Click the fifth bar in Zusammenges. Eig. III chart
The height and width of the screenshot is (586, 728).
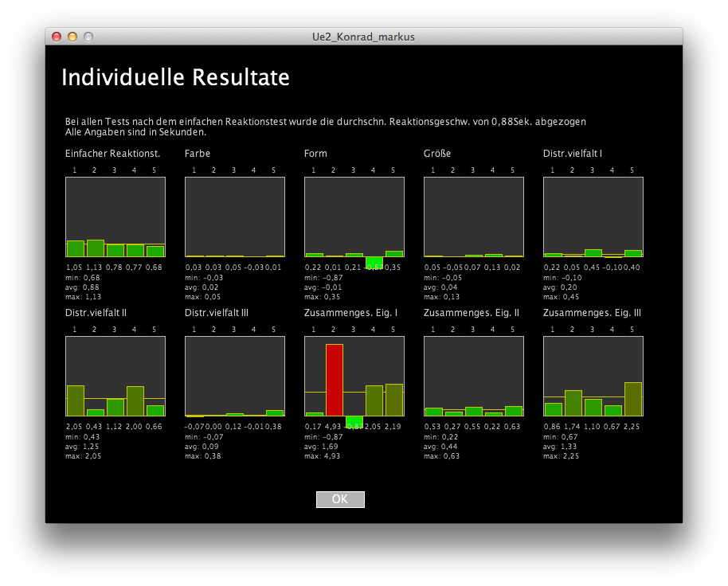(633, 399)
